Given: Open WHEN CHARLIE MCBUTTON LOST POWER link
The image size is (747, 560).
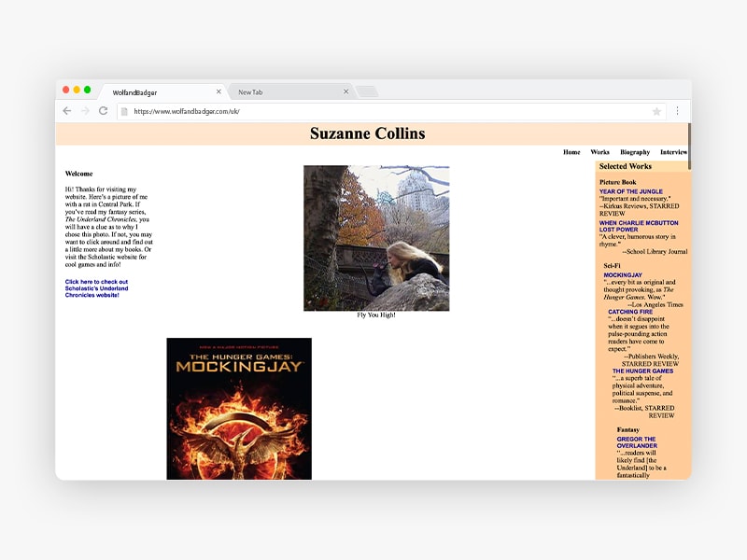Looking at the screenshot, I should coord(639,226).
